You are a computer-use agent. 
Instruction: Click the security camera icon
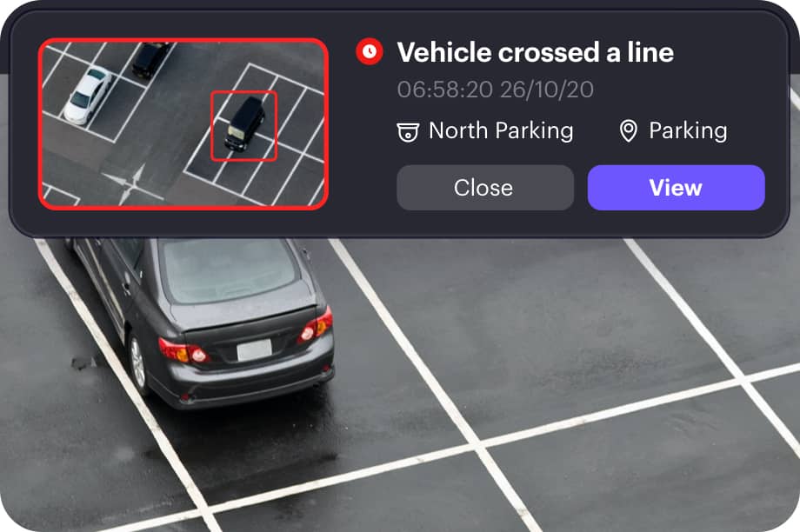click(x=408, y=131)
